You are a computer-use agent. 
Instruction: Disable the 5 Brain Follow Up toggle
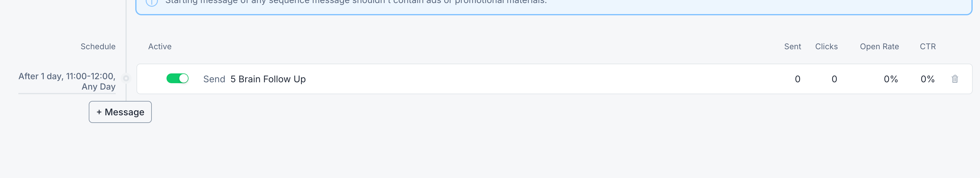(x=177, y=78)
